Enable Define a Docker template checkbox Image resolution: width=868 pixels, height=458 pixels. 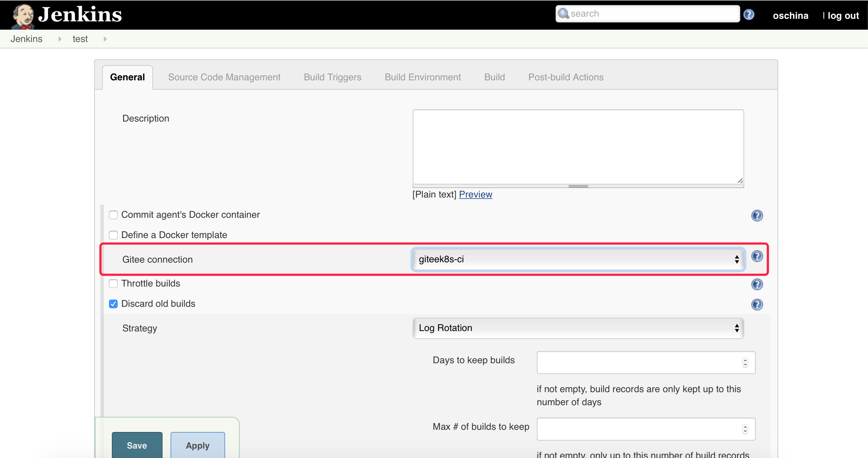pyautogui.click(x=113, y=234)
